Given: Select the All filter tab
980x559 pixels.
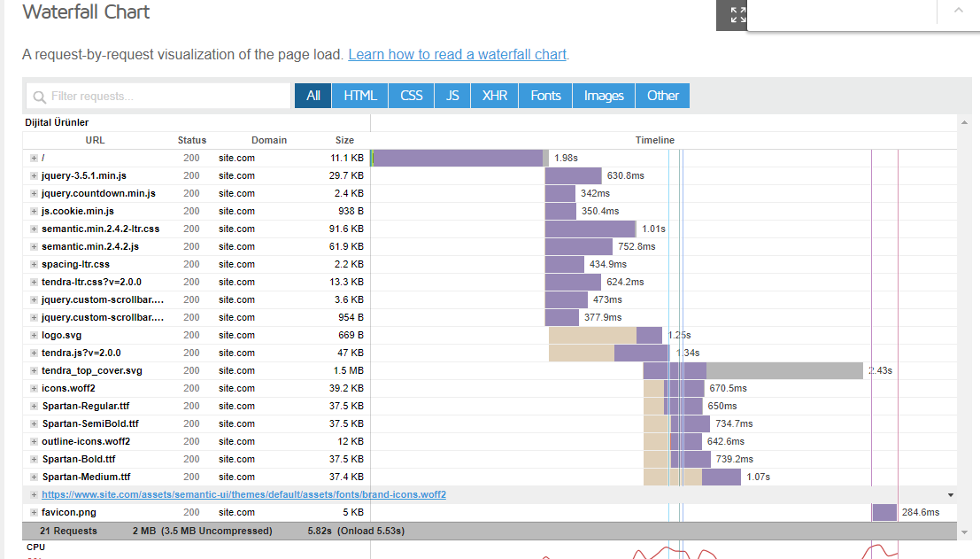Looking at the screenshot, I should (313, 96).
